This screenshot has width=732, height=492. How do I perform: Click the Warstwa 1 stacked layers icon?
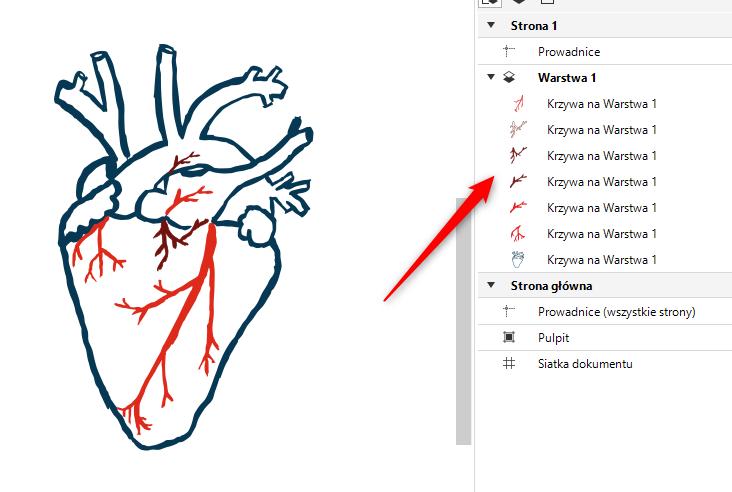coord(509,77)
